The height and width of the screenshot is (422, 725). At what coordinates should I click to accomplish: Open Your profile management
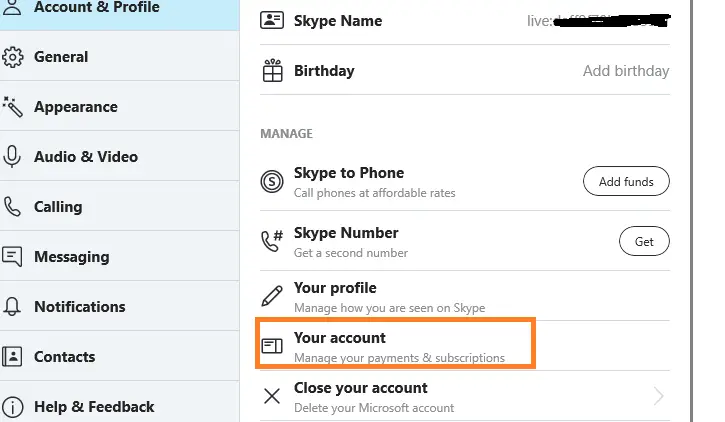point(465,296)
